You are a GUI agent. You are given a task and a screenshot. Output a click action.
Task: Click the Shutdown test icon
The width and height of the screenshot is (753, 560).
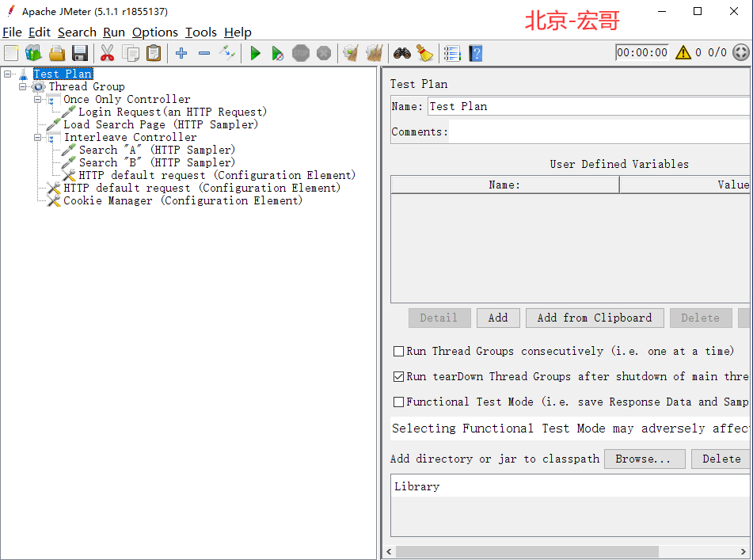coord(324,53)
